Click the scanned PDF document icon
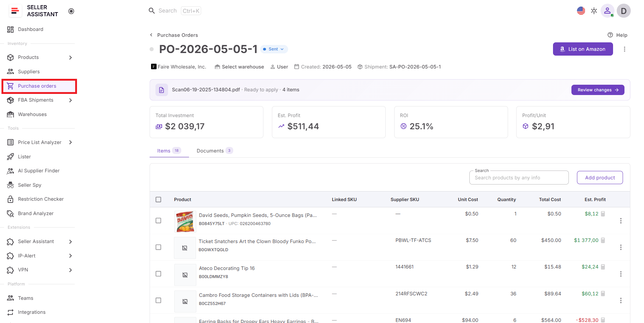 161,90
